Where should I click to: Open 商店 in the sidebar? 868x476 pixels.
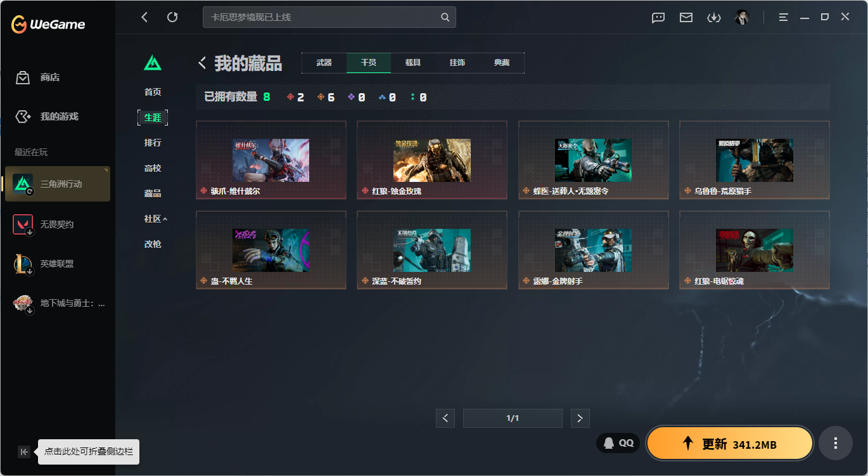click(x=50, y=77)
